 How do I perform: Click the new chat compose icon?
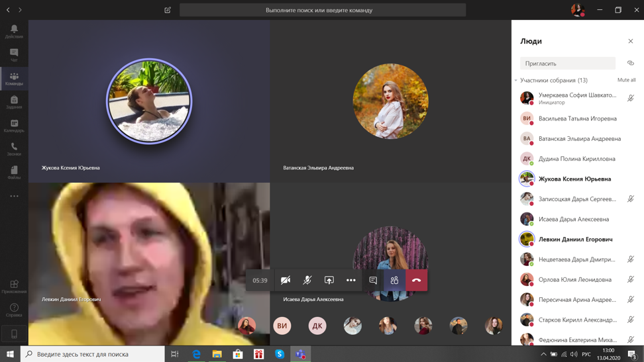coord(168,10)
